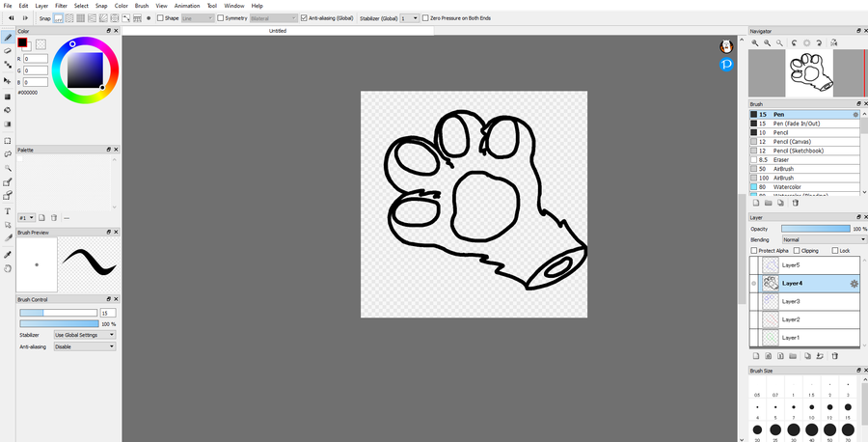The width and height of the screenshot is (868, 442).
Task: Open the Layer menu
Action: pyautogui.click(x=41, y=6)
